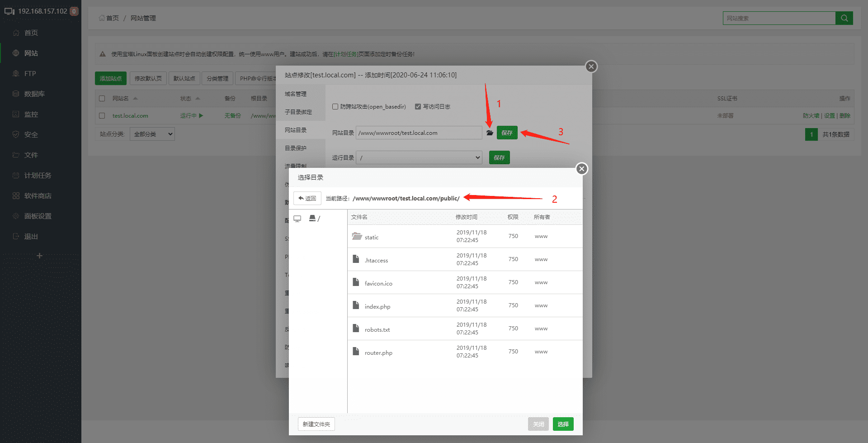Open the 防火墙 link in the site row
868x443 pixels.
[x=811, y=115]
